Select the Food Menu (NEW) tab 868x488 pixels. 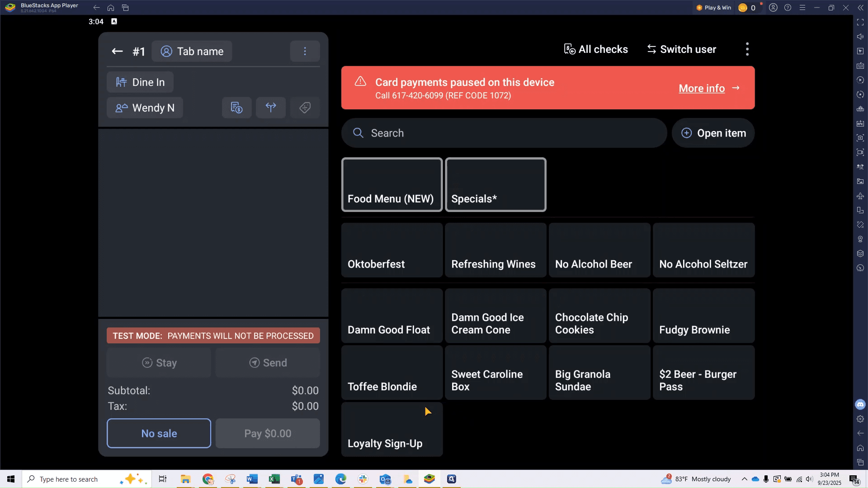point(392,185)
